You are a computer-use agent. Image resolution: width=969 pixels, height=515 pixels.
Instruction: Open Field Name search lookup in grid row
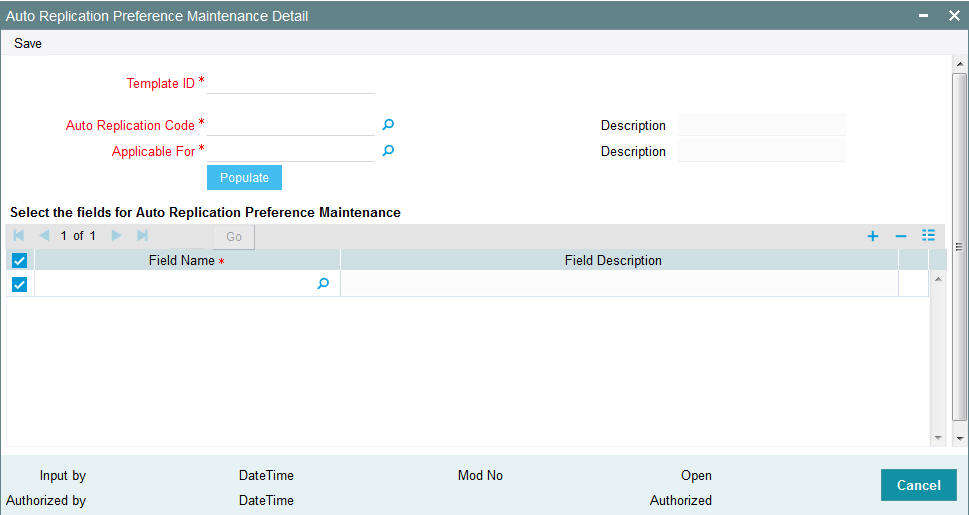(323, 284)
